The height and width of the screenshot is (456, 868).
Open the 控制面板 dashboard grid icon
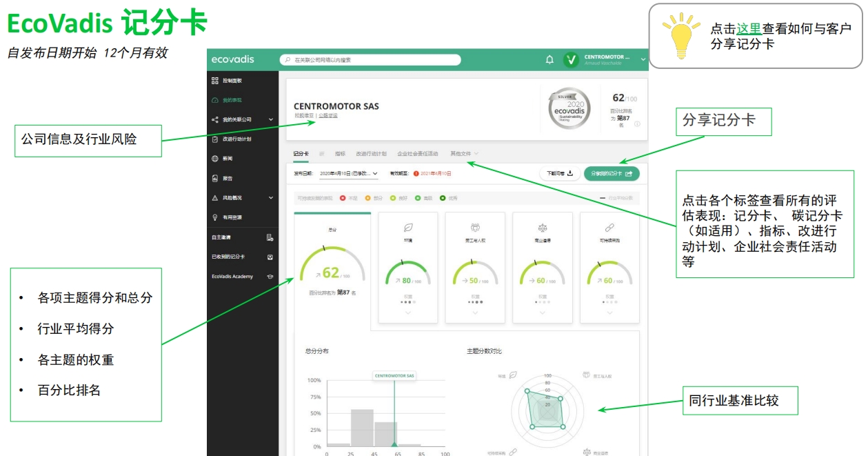click(x=215, y=81)
